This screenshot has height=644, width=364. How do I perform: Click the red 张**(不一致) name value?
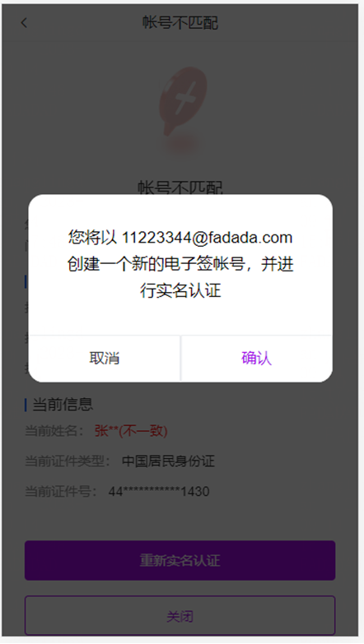(x=131, y=431)
